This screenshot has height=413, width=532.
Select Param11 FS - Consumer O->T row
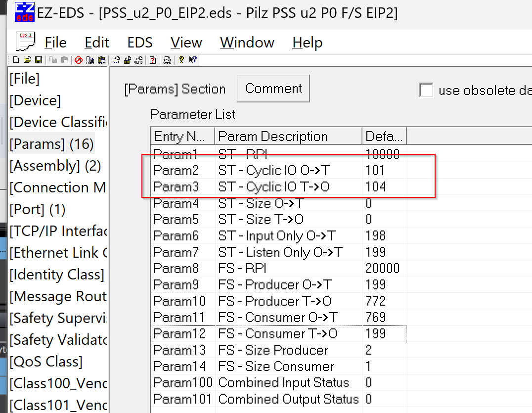tap(279, 317)
